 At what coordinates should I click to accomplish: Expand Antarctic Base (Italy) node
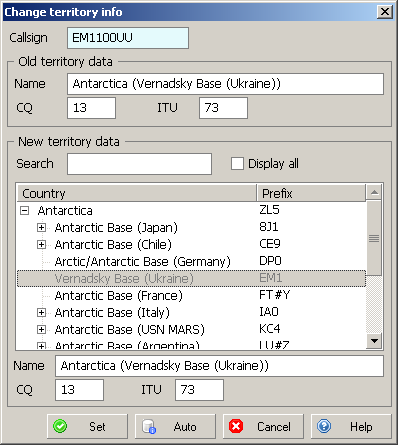[x=41, y=313]
